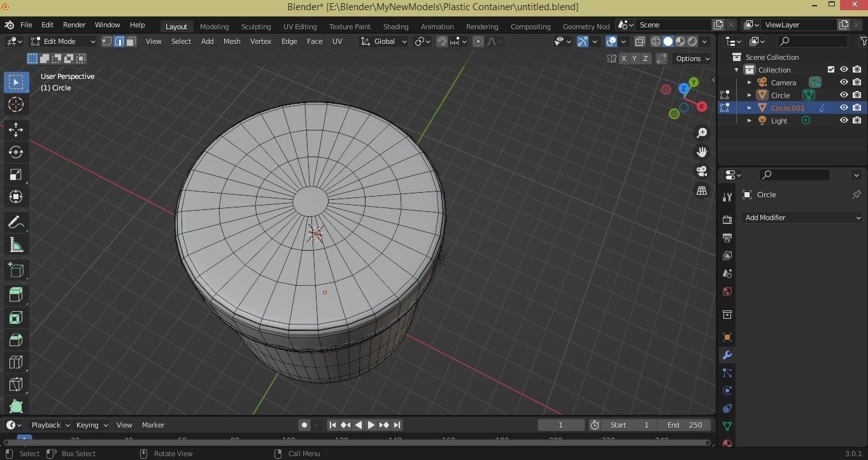The width and height of the screenshot is (868, 460).
Task: Choose the Add Cube tool
Action: click(16, 270)
